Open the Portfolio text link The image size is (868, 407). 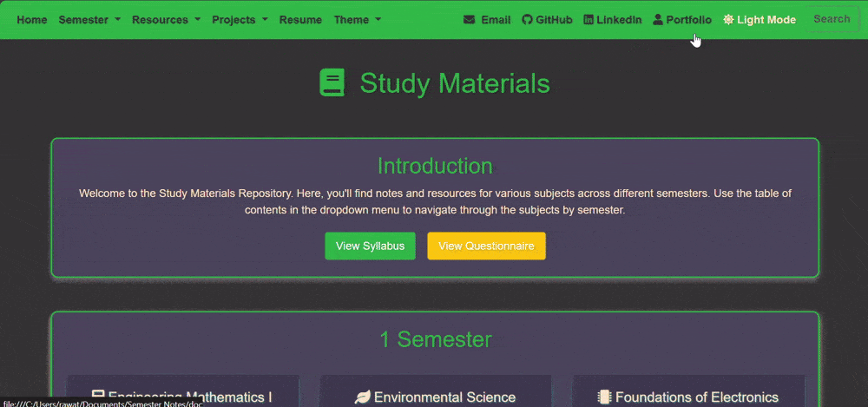(688, 20)
